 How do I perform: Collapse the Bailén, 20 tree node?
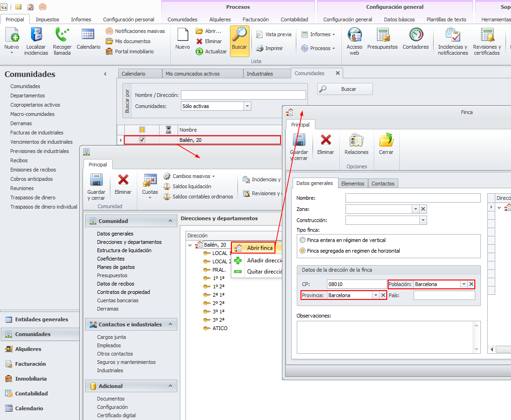(x=190, y=245)
